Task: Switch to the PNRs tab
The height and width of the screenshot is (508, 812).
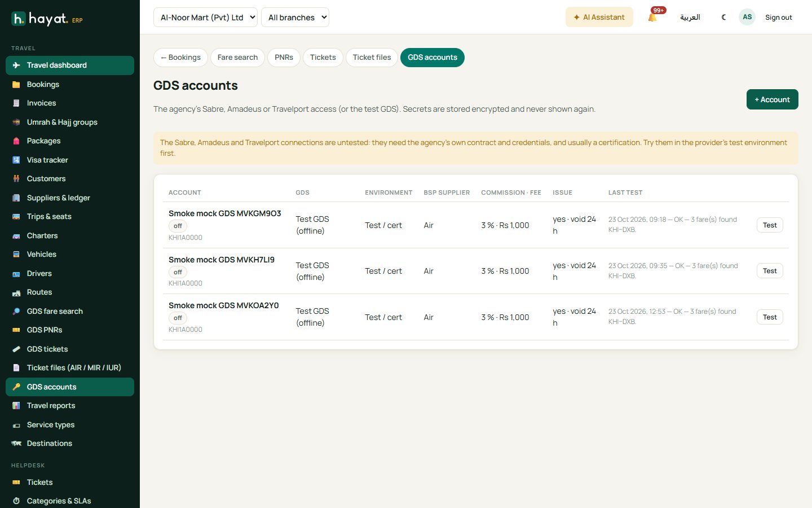Action: [x=284, y=58]
